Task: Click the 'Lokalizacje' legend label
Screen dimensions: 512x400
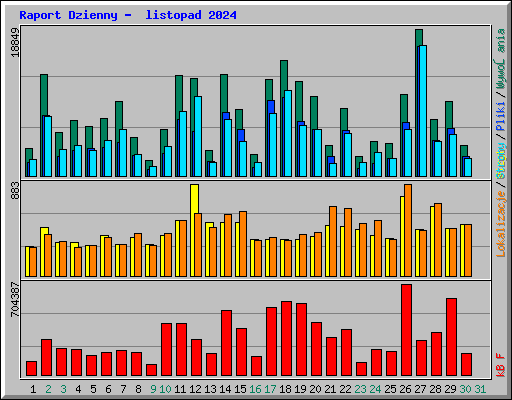Action: pyautogui.click(x=501, y=223)
